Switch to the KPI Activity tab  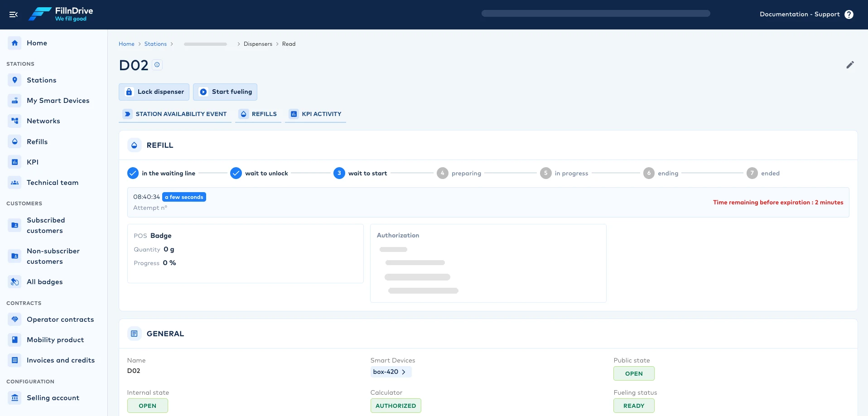click(x=316, y=114)
